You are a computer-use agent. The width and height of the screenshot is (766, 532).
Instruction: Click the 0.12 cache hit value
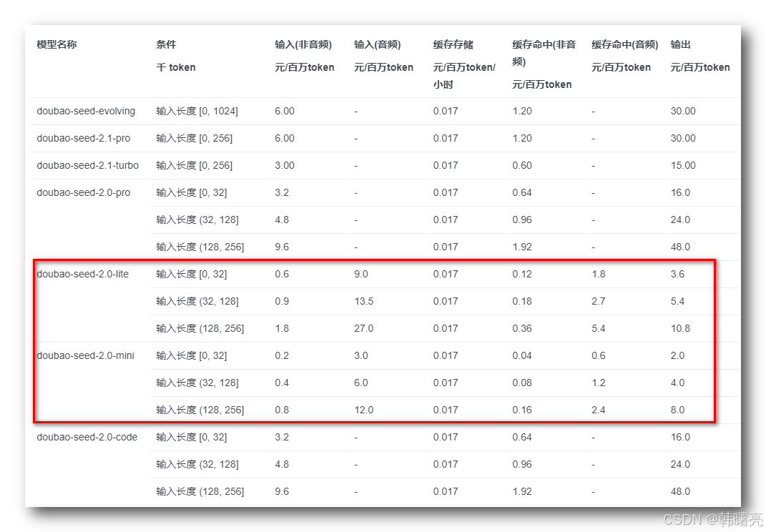522,274
